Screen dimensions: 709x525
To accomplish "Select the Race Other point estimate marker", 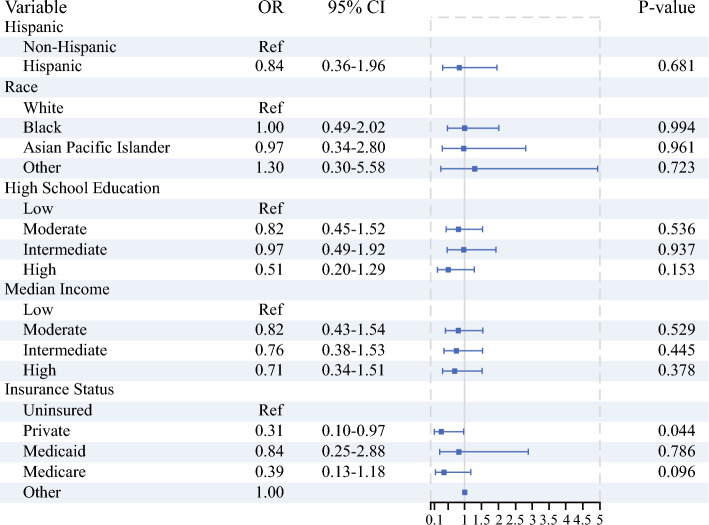I will point(474,169).
